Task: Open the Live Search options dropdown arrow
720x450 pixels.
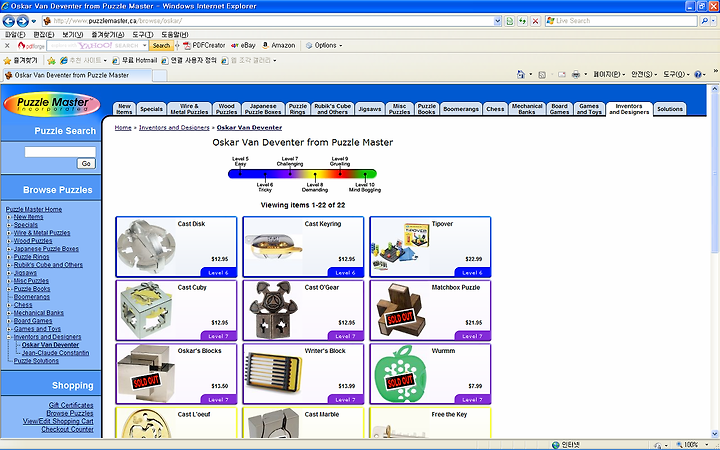Action: click(x=714, y=21)
